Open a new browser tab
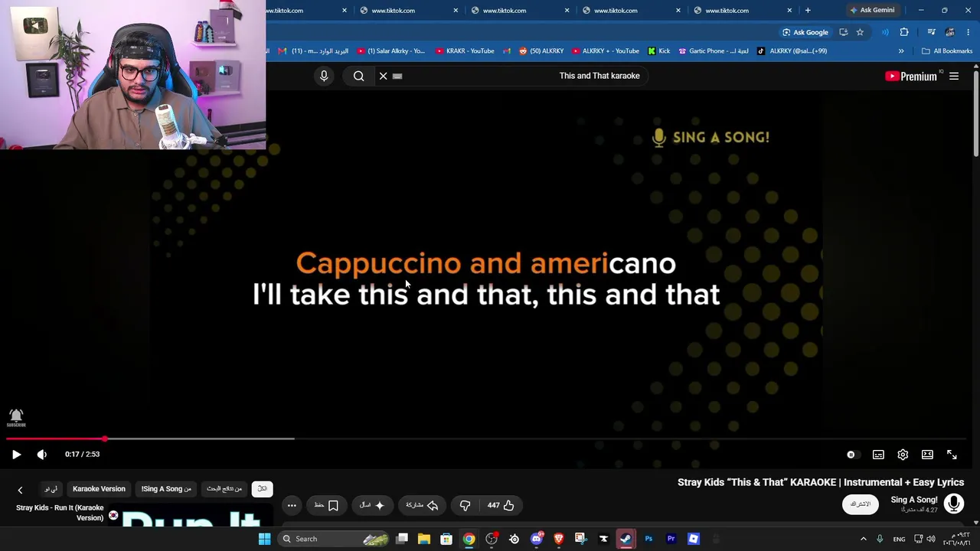980x551 pixels. [808, 10]
